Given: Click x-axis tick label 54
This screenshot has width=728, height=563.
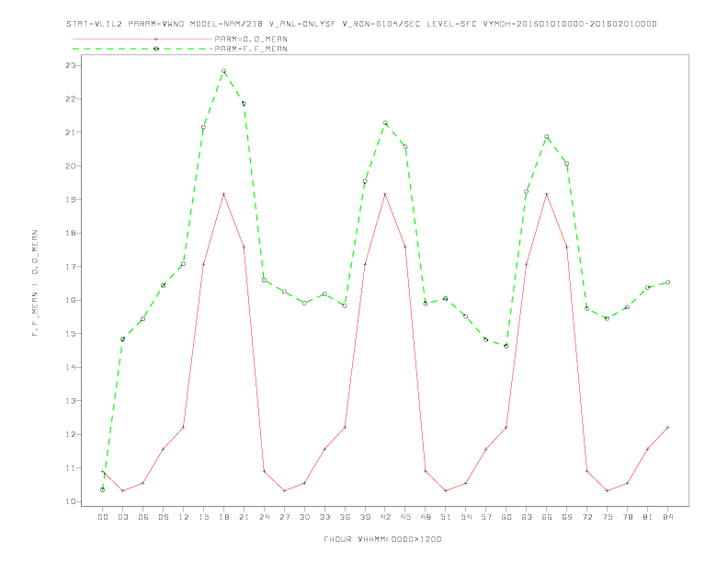Looking at the screenshot, I should pyautogui.click(x=466, y=517).
